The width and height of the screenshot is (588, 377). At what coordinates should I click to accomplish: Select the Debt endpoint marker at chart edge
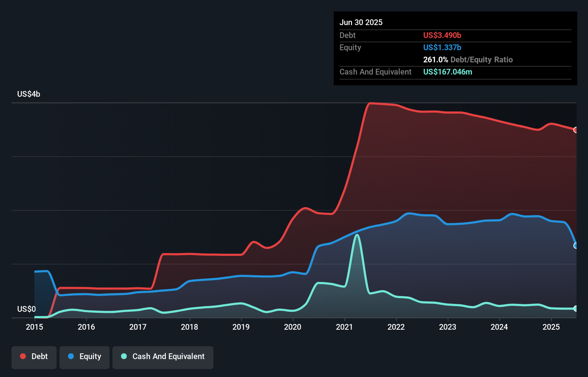pos(575,130)
